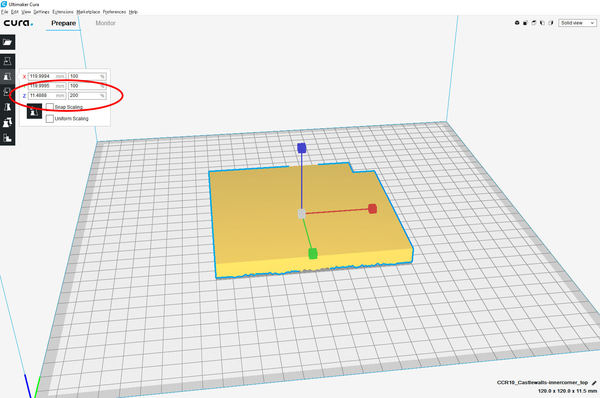
Task: Open a file with the folder icon
Action: (7, 42)
